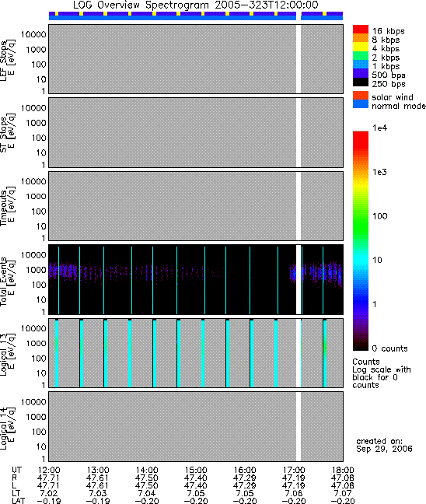Click the LEF Stops spectrogram panel

click(196, 59)
